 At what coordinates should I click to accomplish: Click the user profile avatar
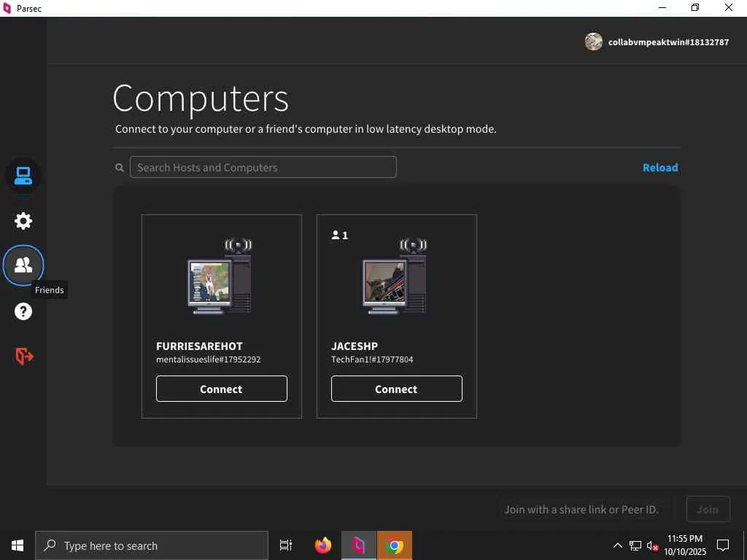click(594, 42)
